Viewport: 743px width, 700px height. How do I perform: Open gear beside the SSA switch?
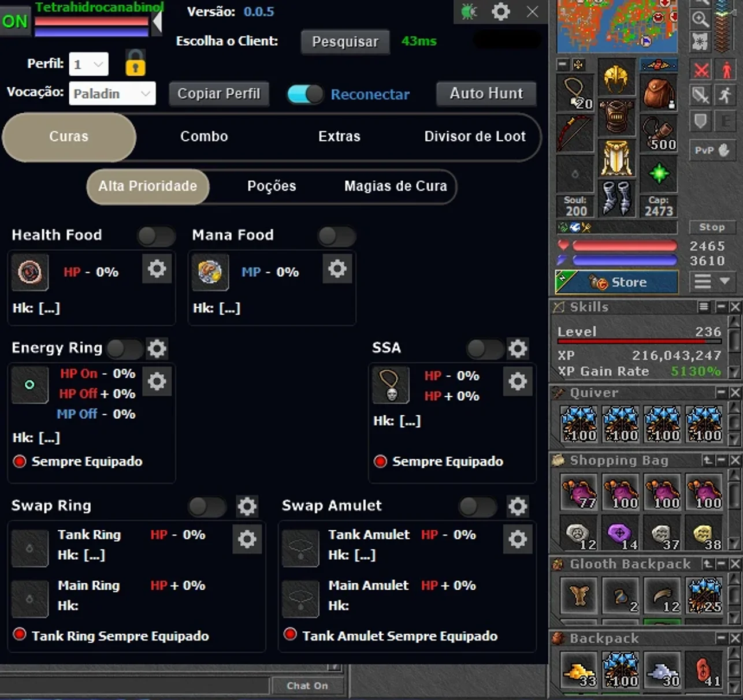518,348
